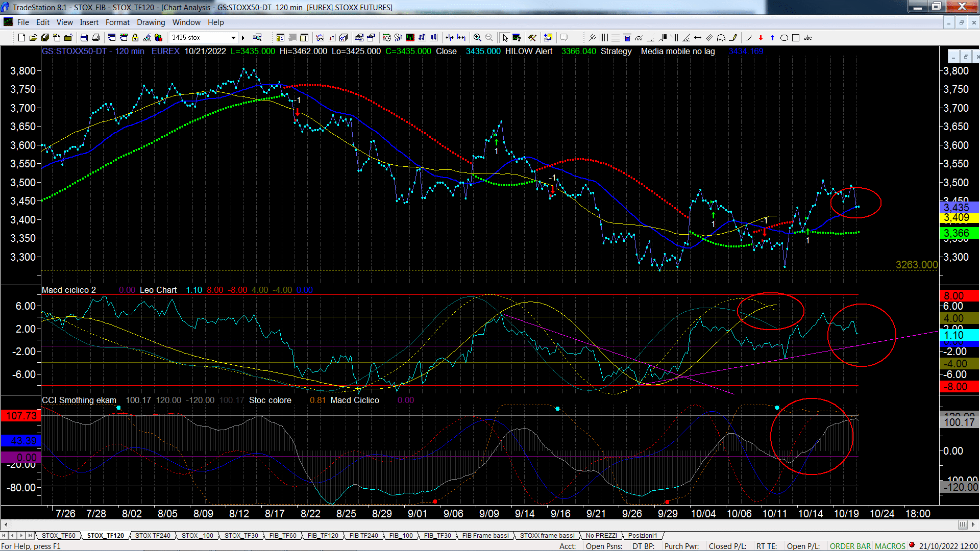Click the ORDER BAR status button

point(850,546)
